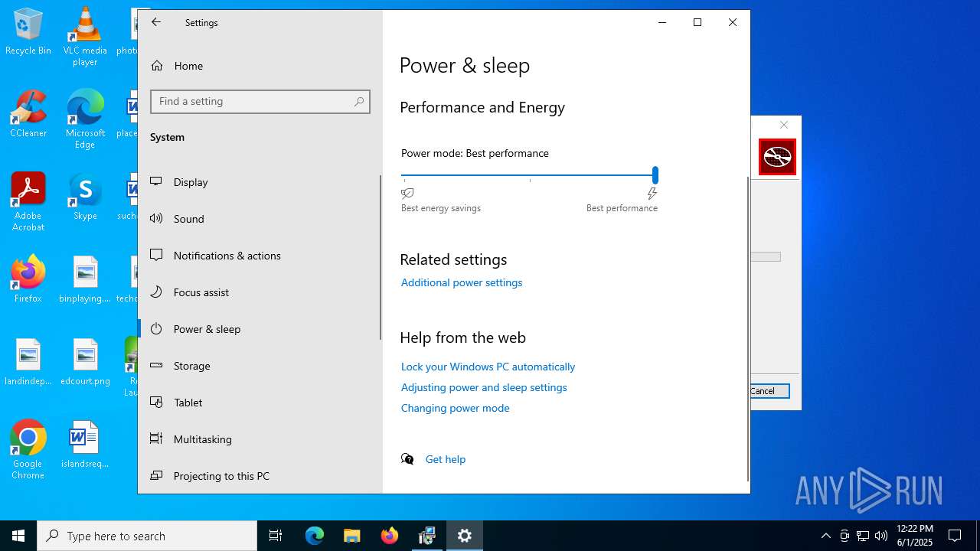Image resolution: width=980 pixels, height=551 pixels.
Task: Open Tablet settings in the sidebar
Action: [x=259, y=403]
